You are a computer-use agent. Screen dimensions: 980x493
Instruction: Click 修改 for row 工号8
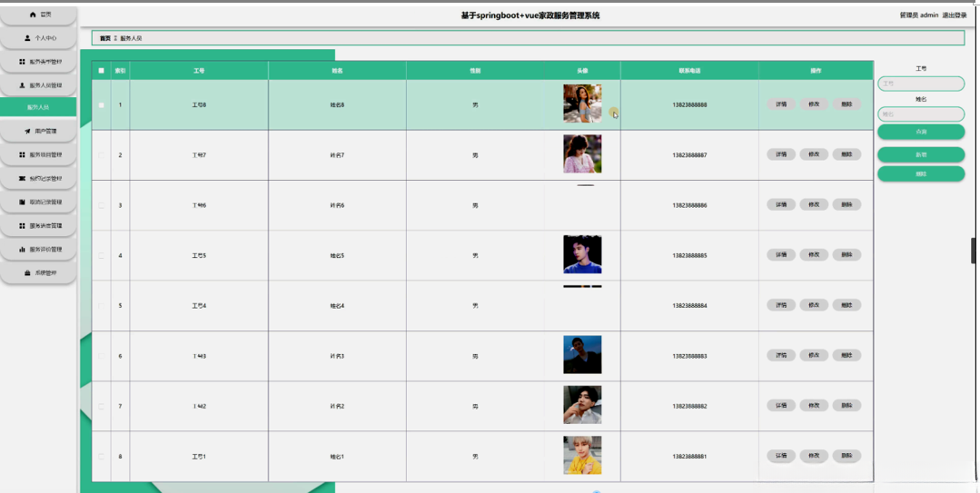coord(814,104)
